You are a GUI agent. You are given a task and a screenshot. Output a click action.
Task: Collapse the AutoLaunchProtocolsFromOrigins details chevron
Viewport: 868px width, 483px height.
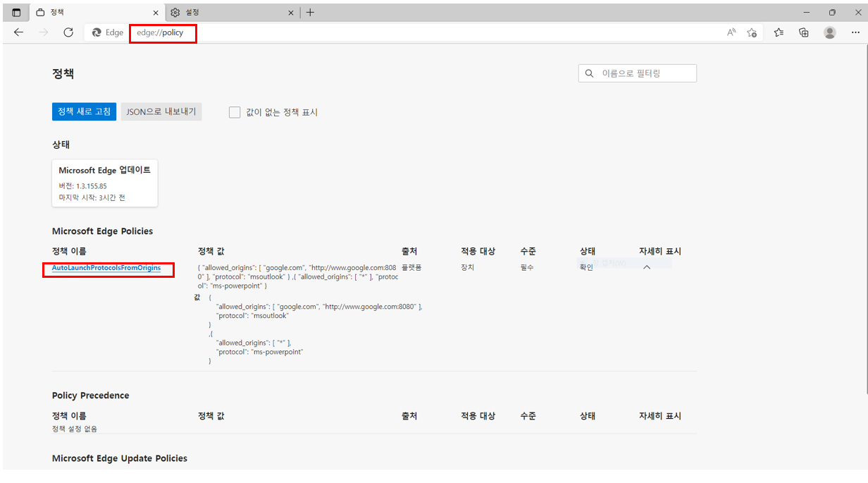click(x=647, y=267)
